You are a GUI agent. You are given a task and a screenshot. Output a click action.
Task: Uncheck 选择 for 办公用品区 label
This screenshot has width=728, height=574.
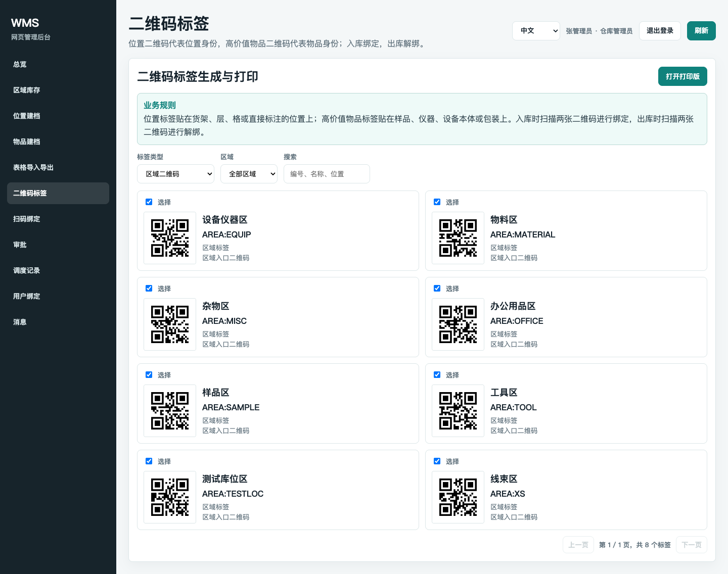coord(437,288)
